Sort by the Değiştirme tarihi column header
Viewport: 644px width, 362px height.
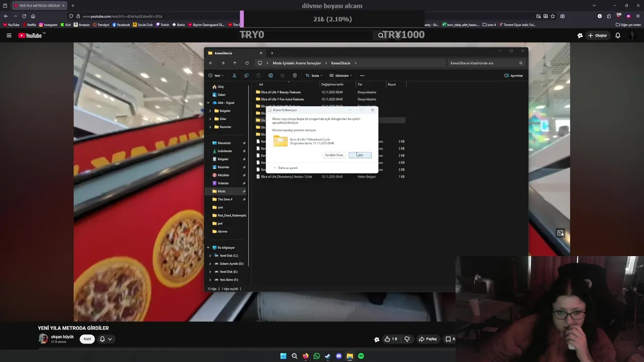pyautogui.click(x=333, y=84)
